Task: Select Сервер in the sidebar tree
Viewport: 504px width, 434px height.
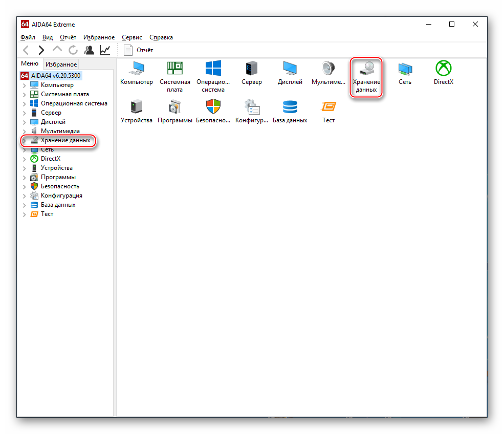Action: 51,113
